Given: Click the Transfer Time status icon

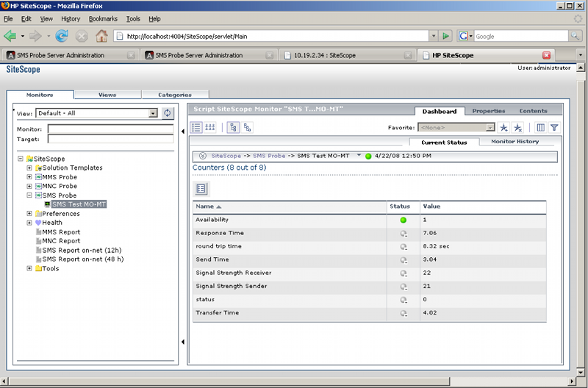Looking at the screenshot, I should tap(403, 313).
